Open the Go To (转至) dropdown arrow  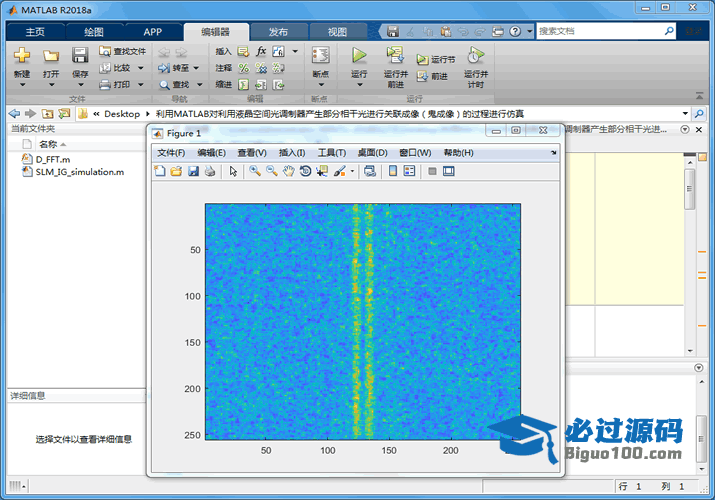pyautogui.click(x=196, y=68)
